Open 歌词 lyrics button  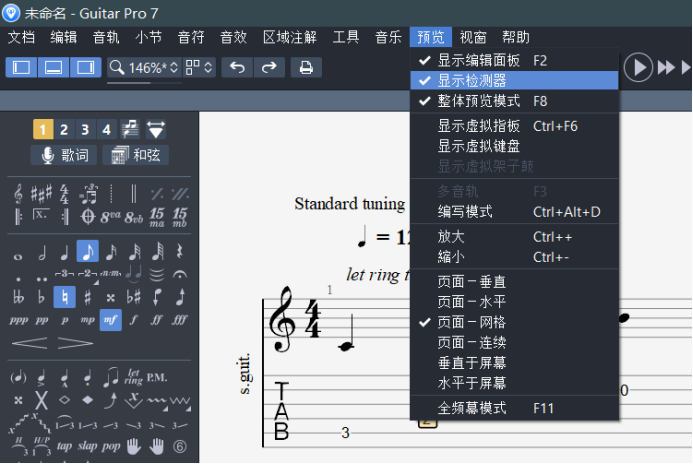click(x=64, y=155)
